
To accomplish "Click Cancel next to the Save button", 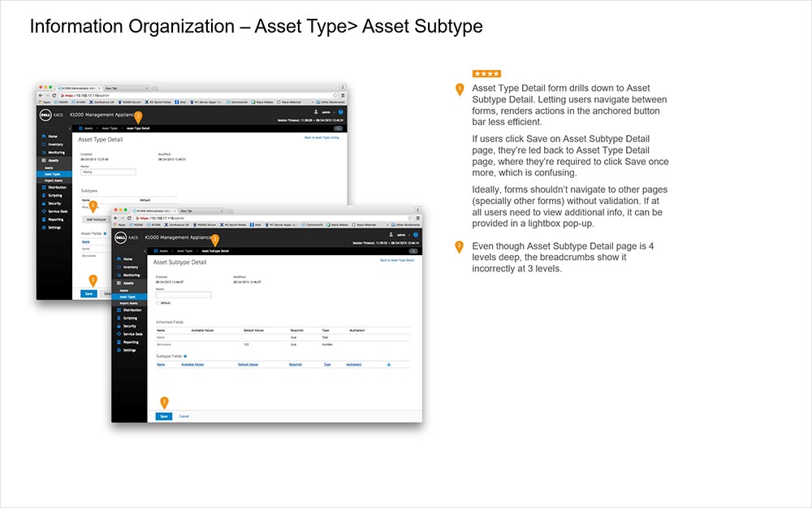I will 184,416.
